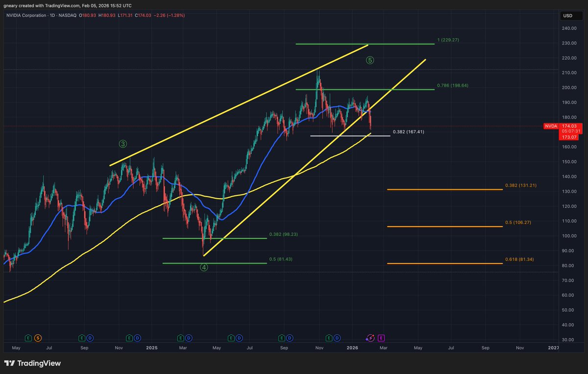The width and height of the screenshot is (588, 374).
Task: Select the white 0.382 (167.41) Fibonacci label
Action: (x=408, y=132)
